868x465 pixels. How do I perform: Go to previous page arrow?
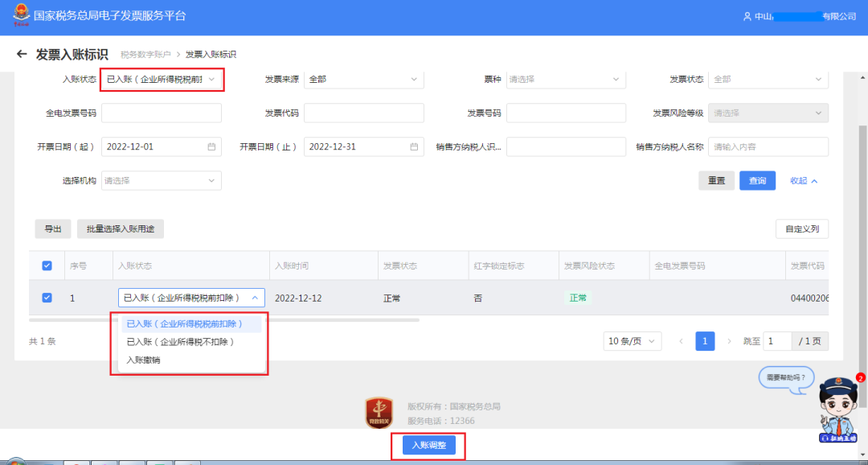pyautogui.click(x=681, y=341)
